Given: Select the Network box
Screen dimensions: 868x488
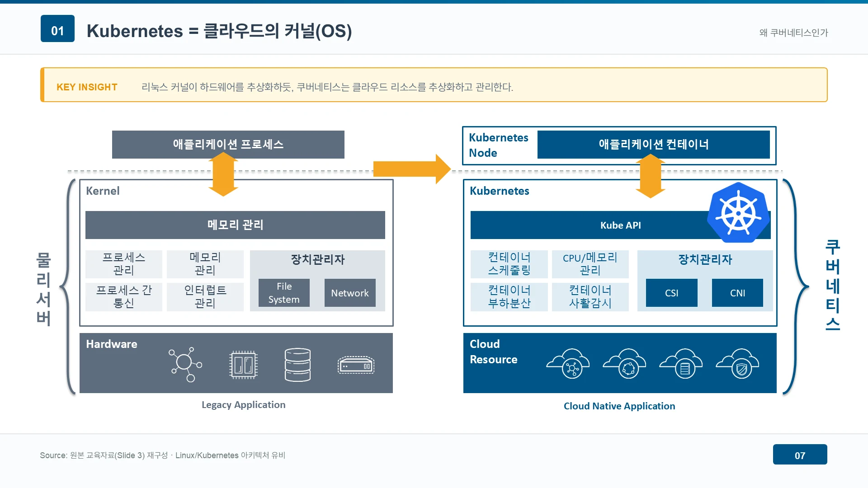Looking at the screenshot, I should pyautogui.click(x=350, y=293).
